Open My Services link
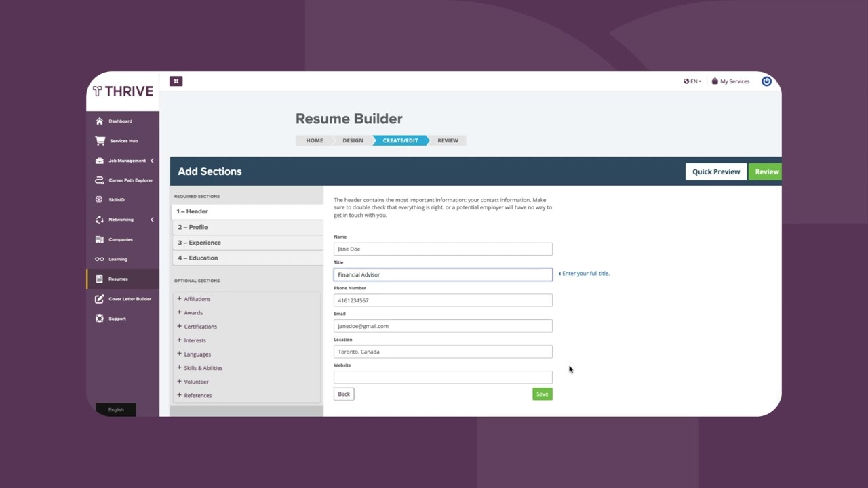This screenshot has height=488, width=868. click(734, 81)
